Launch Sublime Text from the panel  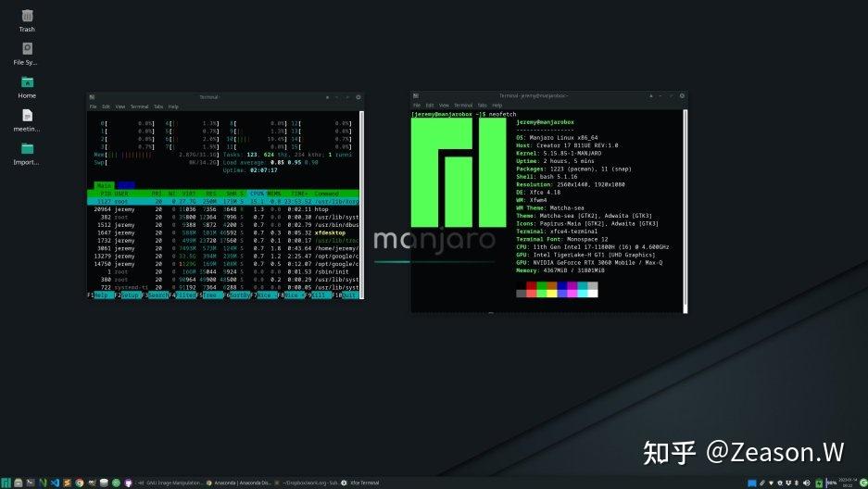[x=67, y=483]
